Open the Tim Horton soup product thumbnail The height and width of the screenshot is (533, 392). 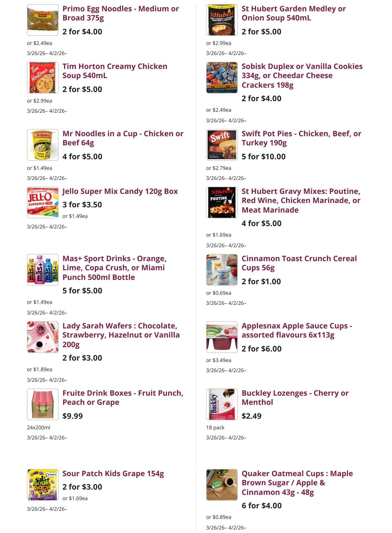point(43,78)
